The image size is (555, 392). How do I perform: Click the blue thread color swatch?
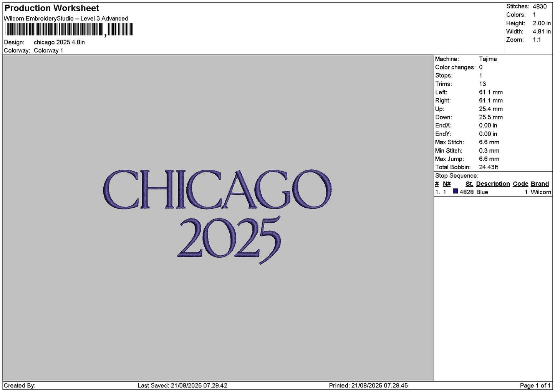456,191
